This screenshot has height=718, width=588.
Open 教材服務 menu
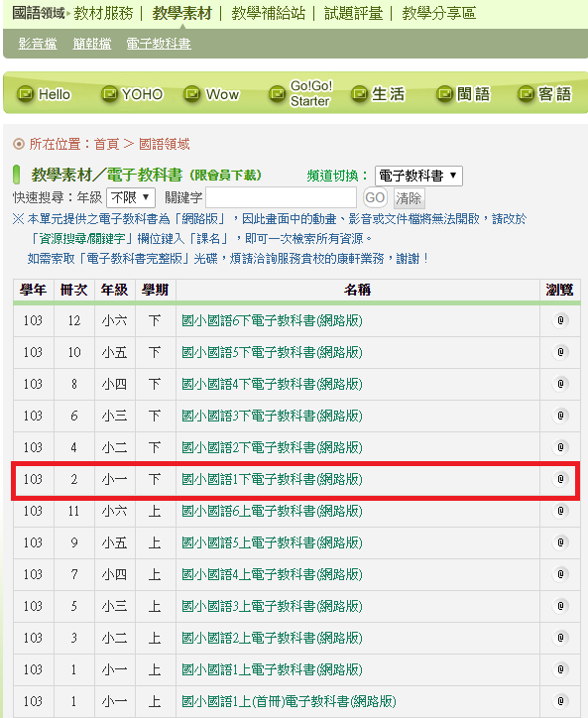(x=103, y=13)
